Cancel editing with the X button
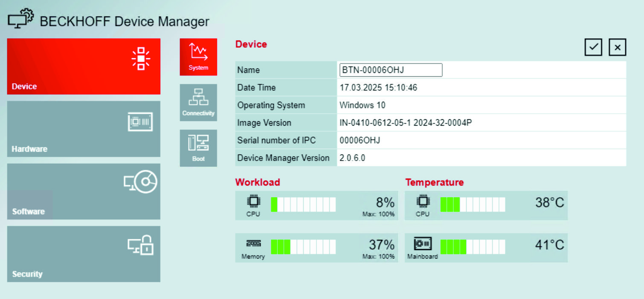This screenshot has height=299, width=644. pos(617,47)
